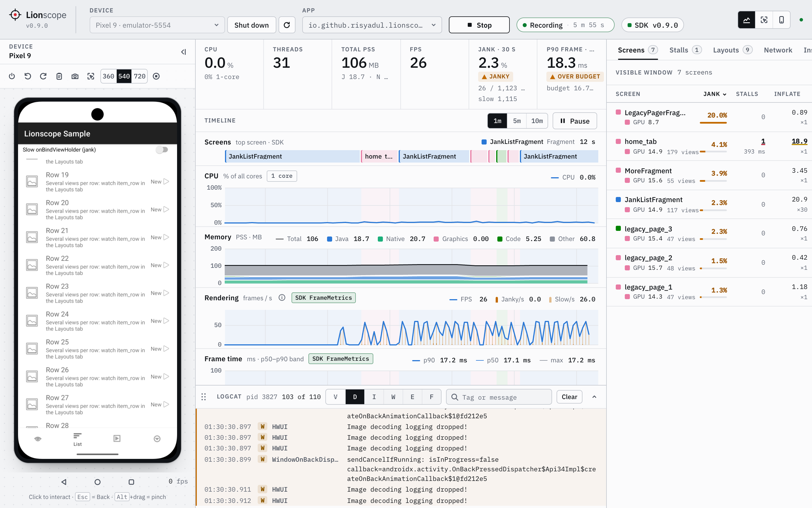
Task: Filter logcat to Verbose level
Action: pyautogui.click(x=336, y=397)
